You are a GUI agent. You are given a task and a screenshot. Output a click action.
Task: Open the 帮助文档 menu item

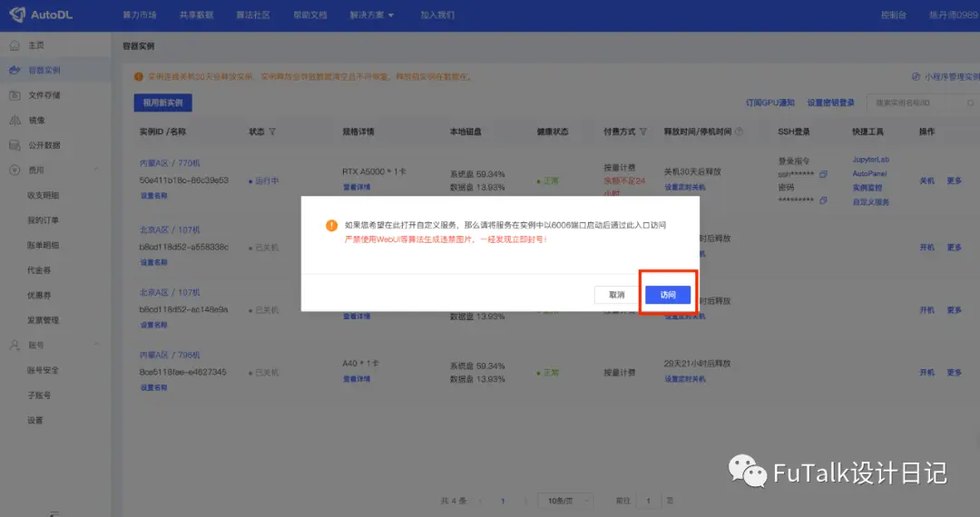[310, 15]
